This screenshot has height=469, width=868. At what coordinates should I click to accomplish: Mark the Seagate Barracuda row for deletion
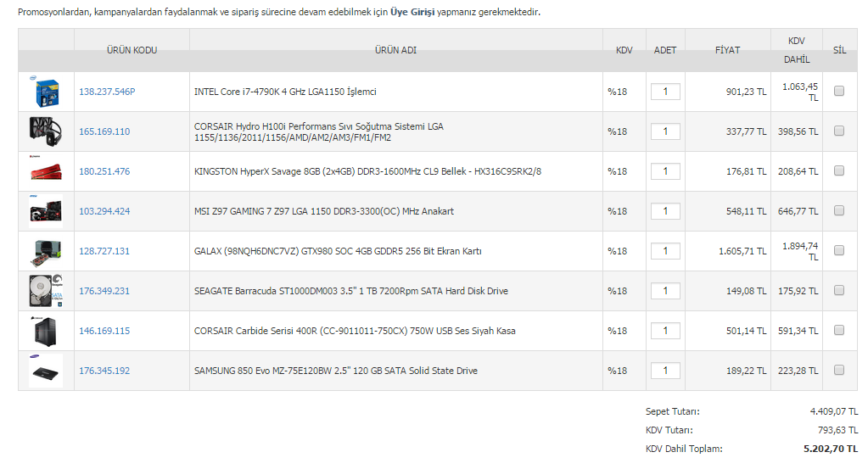(839, 291)
